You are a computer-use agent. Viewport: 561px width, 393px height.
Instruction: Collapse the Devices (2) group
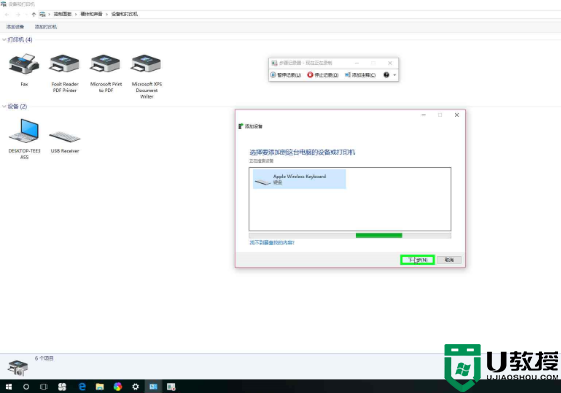[x=4, y=106]
